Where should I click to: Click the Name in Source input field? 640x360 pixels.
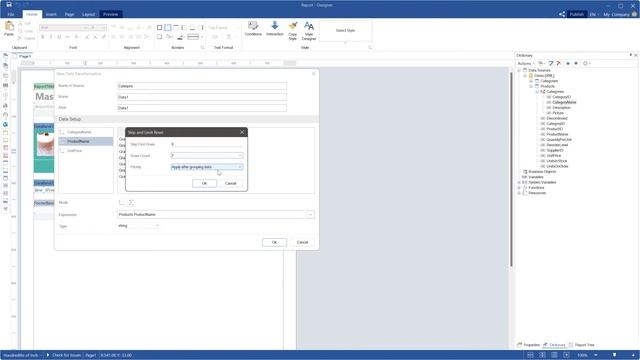[202, 86]
